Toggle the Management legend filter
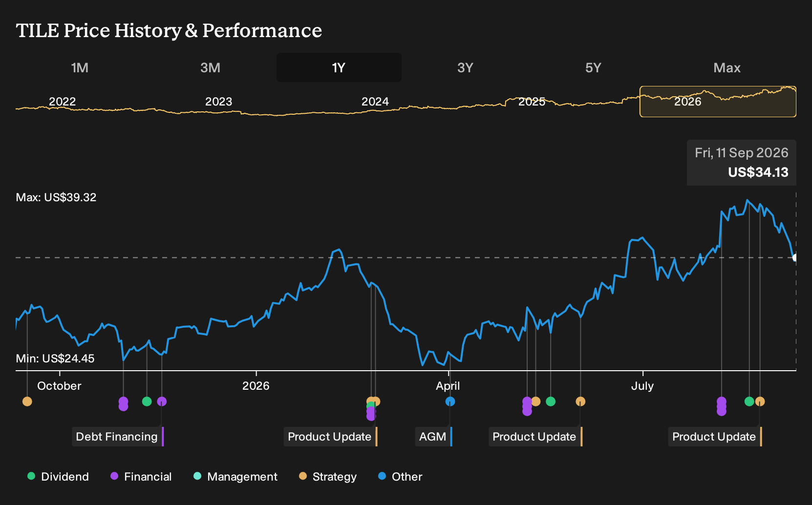 (x=235, y=477)
